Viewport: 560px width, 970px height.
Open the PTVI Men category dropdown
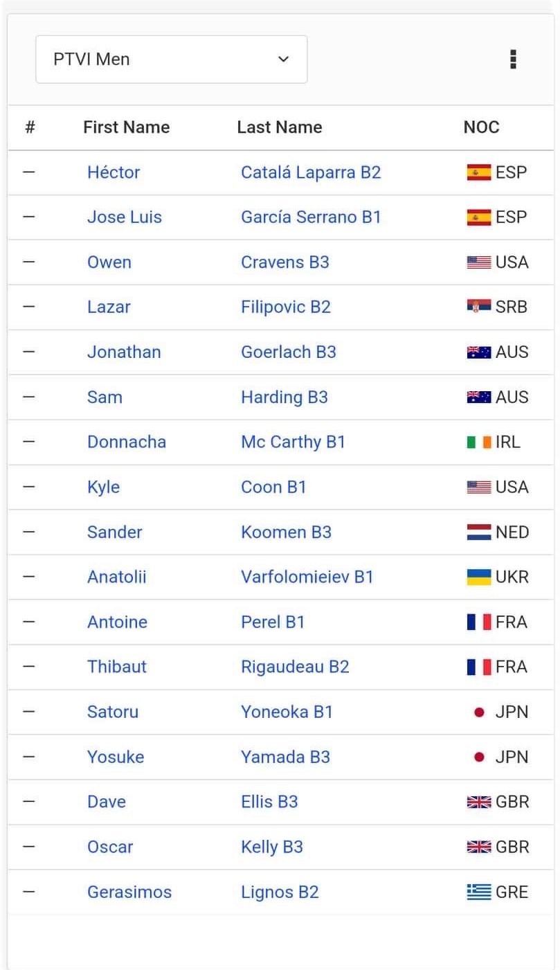pyautogui.click(x=172, y=60)
